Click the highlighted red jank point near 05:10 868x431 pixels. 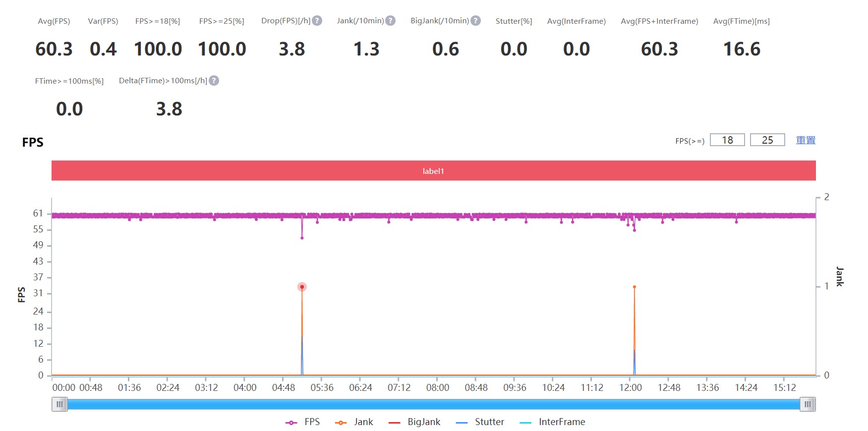click(x=302, y=287)
